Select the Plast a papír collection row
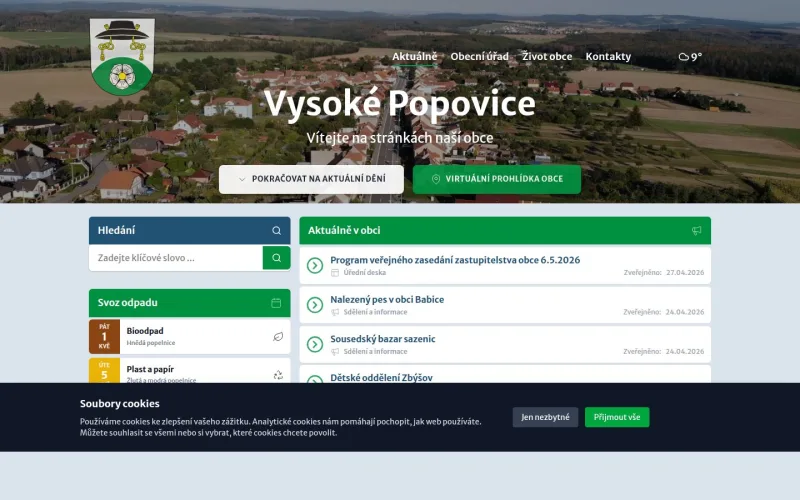 (x=189, y=371)
